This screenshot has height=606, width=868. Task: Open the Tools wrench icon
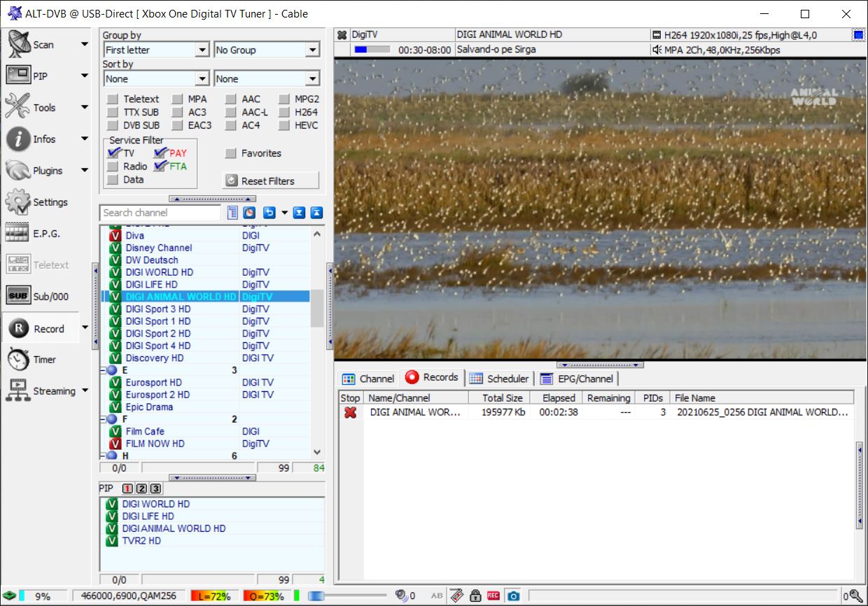click(x=18, y=107)
